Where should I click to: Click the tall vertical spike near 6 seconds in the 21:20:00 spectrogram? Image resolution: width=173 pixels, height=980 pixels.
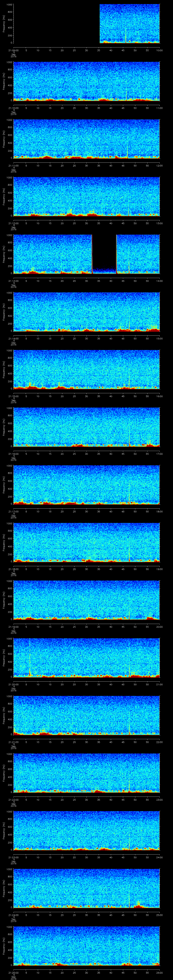(30, 657)
